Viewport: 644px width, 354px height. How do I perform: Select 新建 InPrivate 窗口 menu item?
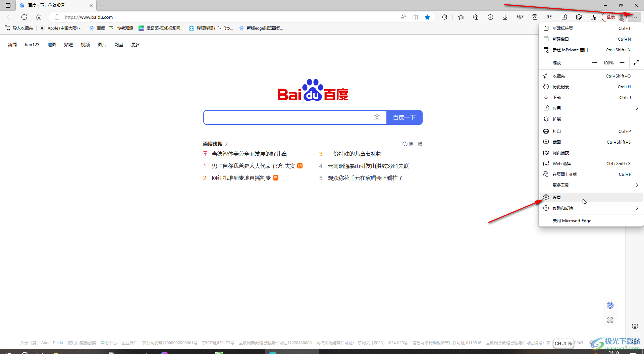[x=591, y=50]
